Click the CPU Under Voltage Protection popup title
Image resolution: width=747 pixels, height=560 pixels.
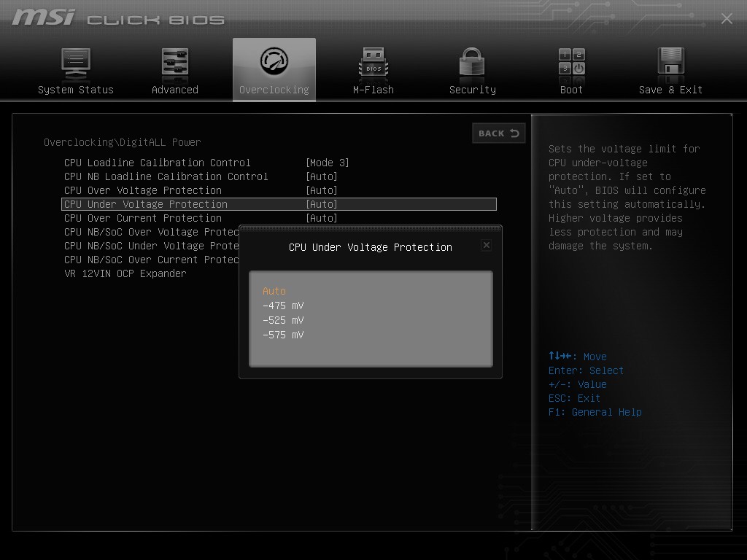click(x=370, y=248)
